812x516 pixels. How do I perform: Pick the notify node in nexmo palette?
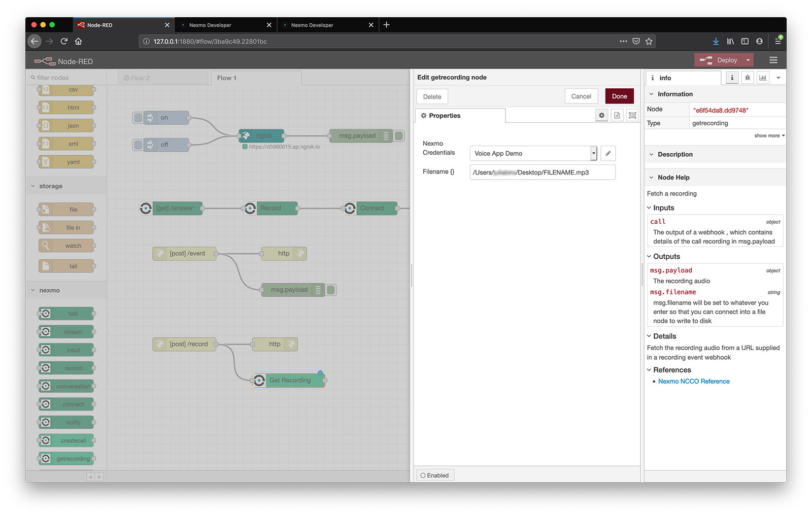(x=66, y=422)
